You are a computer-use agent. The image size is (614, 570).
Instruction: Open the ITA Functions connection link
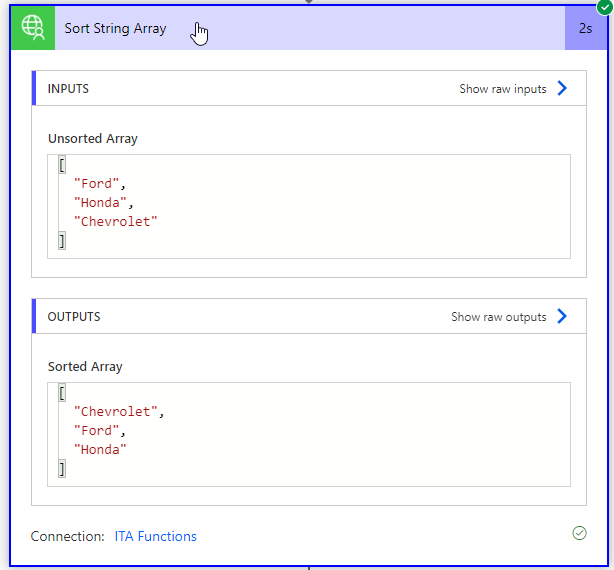click(155, 536)
